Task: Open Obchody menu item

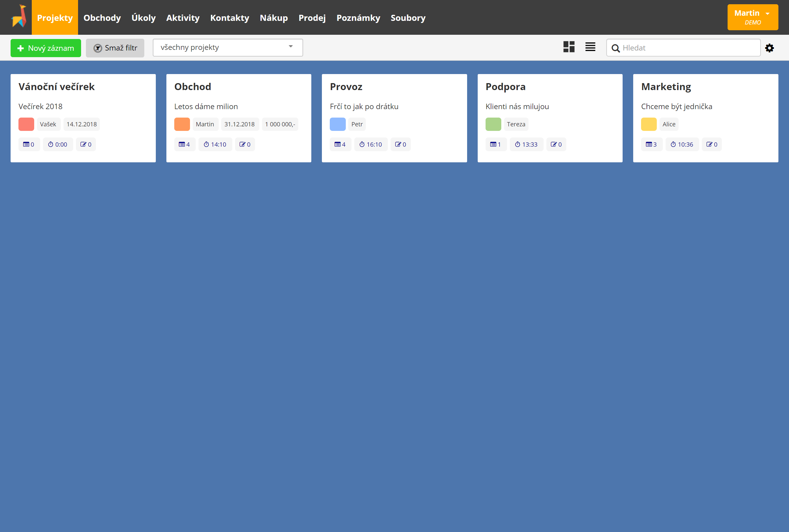Action: 103,17
